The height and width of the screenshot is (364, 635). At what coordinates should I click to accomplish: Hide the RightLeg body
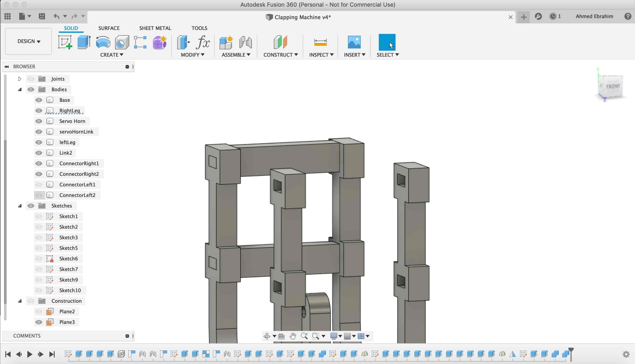pyautogui.click(x=39, y=111)
